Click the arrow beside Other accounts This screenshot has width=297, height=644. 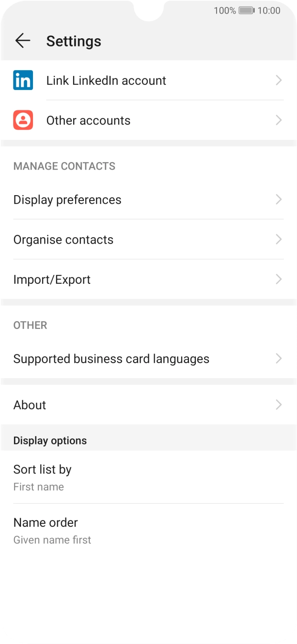pyautogui.click(x=278, y=120)
